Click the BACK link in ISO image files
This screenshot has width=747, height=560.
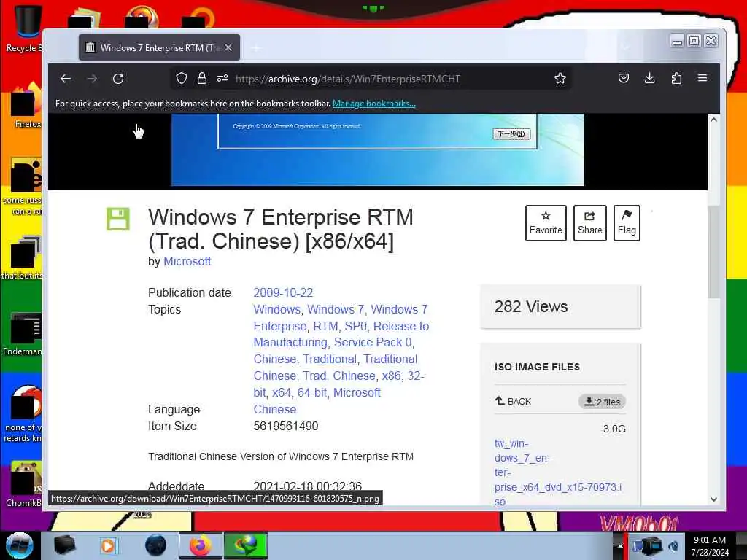point(513,402)
